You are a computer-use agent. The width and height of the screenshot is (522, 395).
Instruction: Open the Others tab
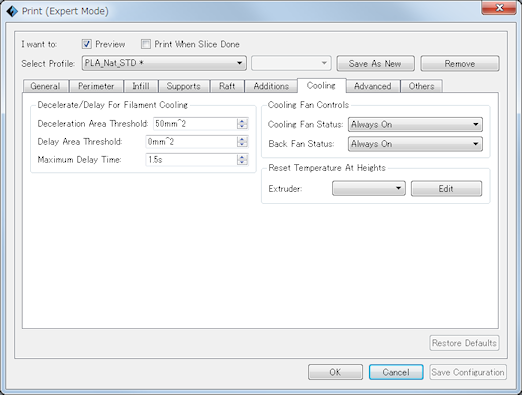(421, 86)
